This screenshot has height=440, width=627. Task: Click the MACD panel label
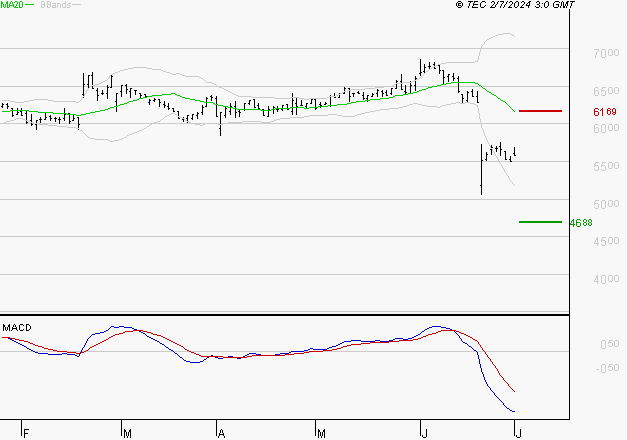(17, 328)
